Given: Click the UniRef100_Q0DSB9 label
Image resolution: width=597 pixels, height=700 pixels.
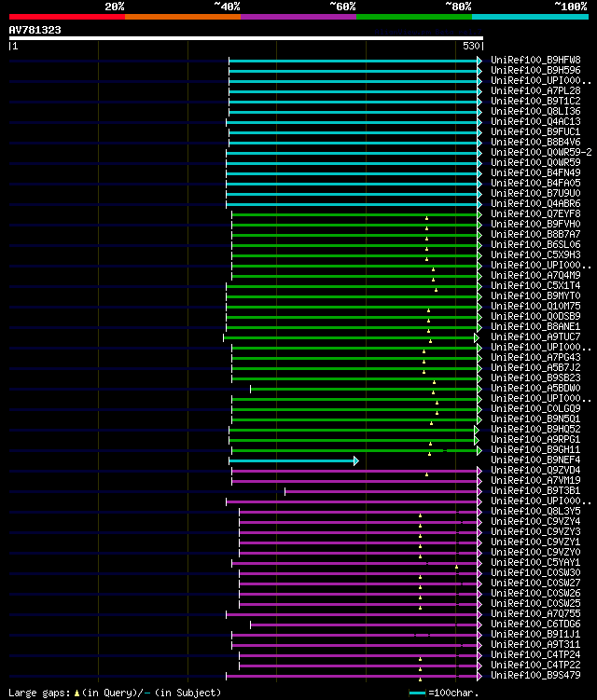Looking at the screenshot, I should click(x=535, y=317).
